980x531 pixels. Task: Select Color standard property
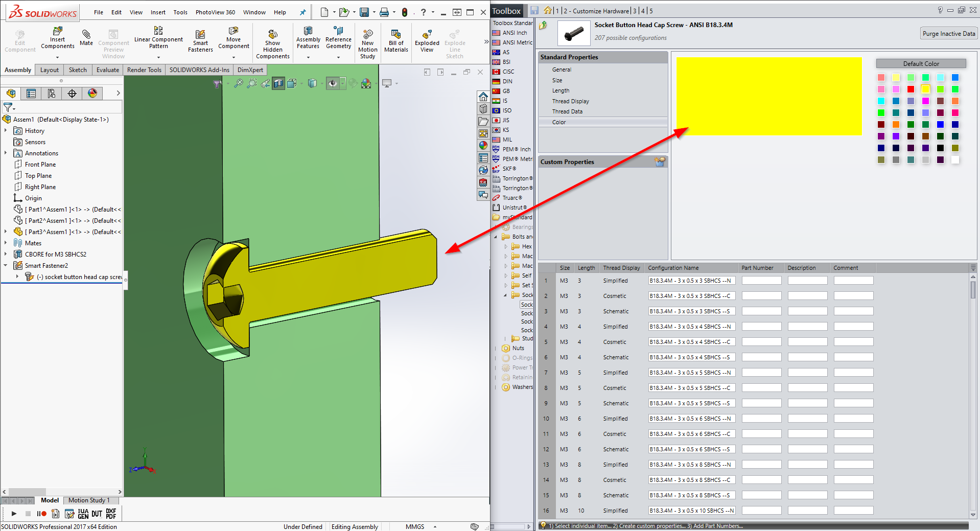point(603,122)
